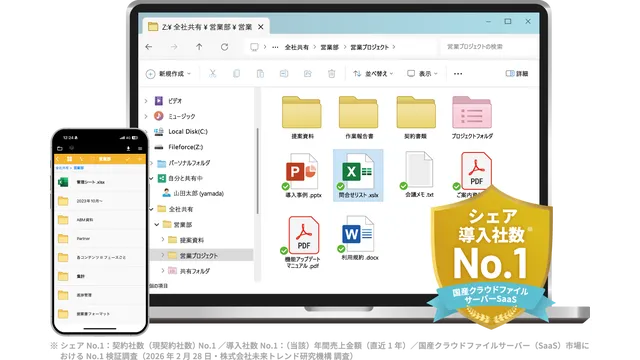Click the Z:¥ 全社共有 ¥ 営業部 window tab
Viewport: 640px width, 360px height.
click(x=206, y=27)
